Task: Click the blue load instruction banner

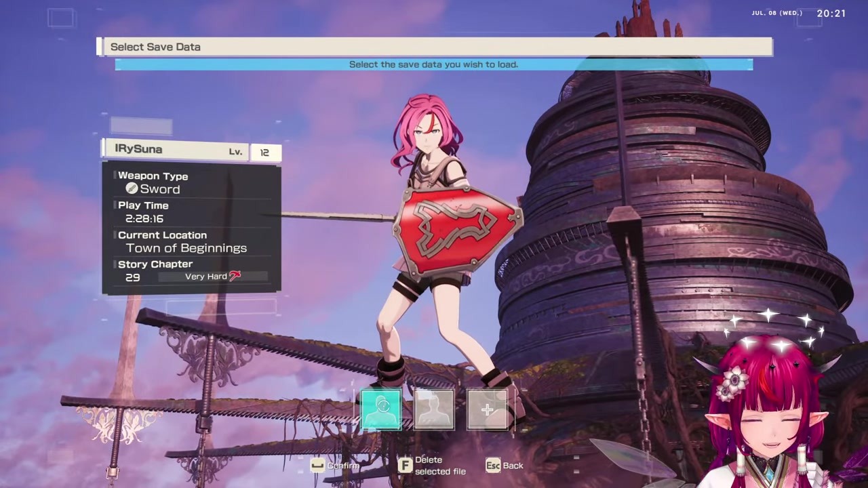Action: [x=434, y=64]
